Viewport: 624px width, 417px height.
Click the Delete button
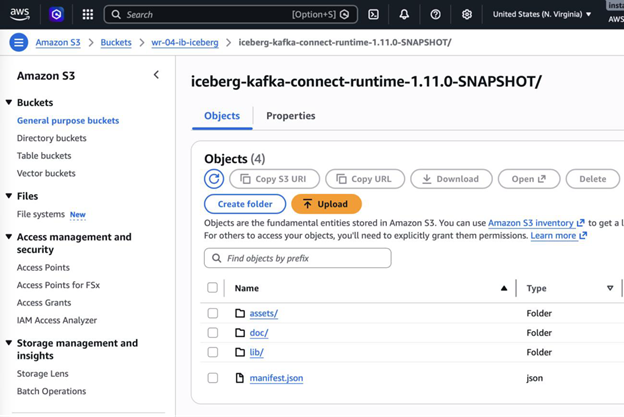pyautogui.click(x=593, y=179)
